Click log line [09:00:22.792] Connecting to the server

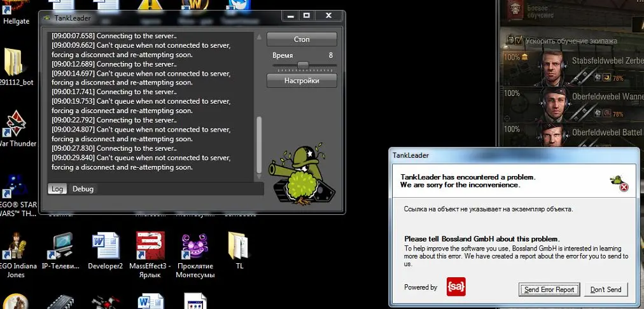pos(114,120)
